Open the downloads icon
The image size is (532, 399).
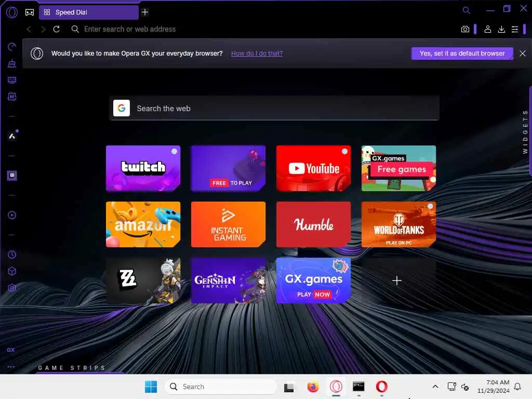[501, 29]
